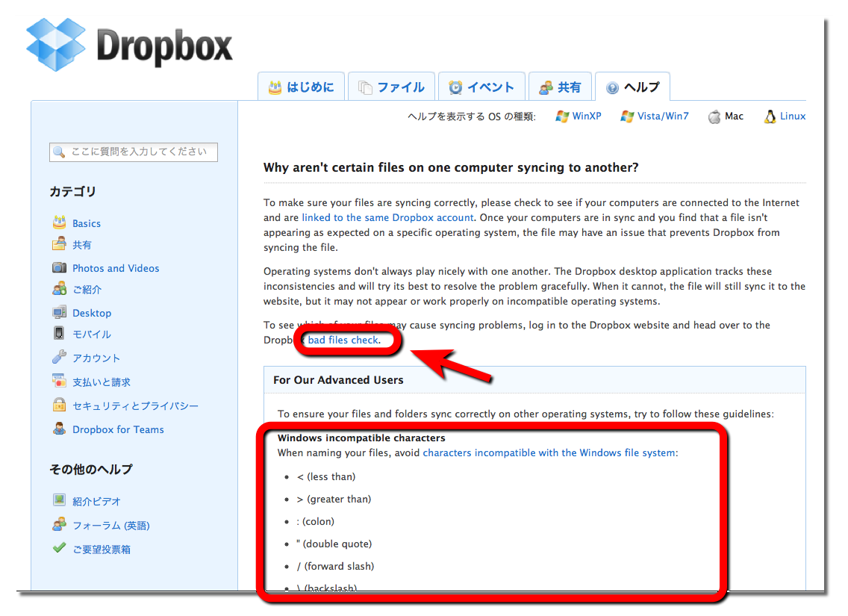The height and width of the screenshot is (616, 848).
Task: Click the 'Windows incompatible characters' subheading
Action: click(361, 438)
